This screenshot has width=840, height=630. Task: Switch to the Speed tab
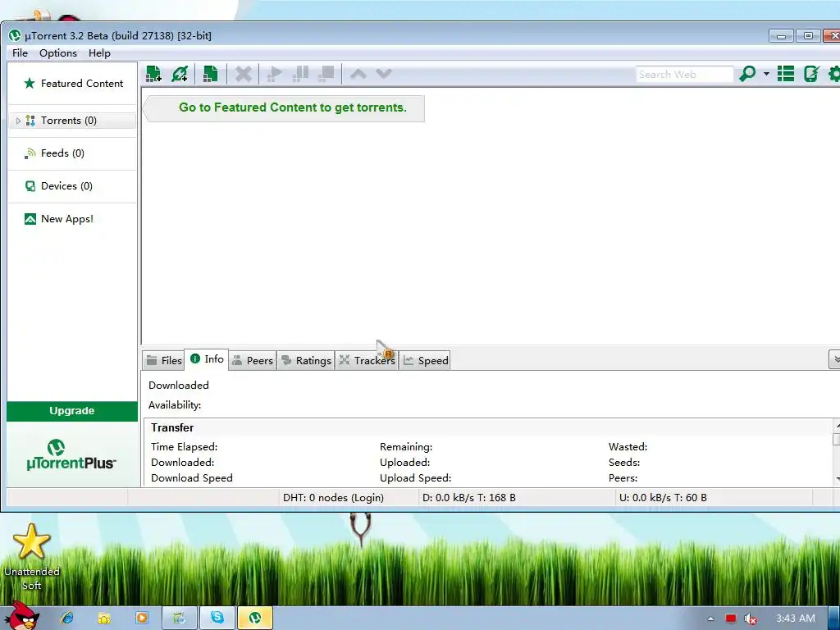coord(426,361)
